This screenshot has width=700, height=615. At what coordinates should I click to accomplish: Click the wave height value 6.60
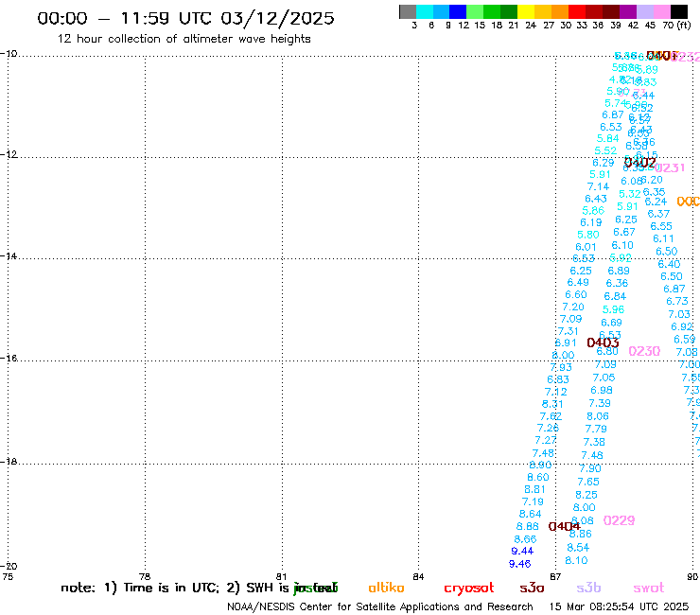click(576, 295)
